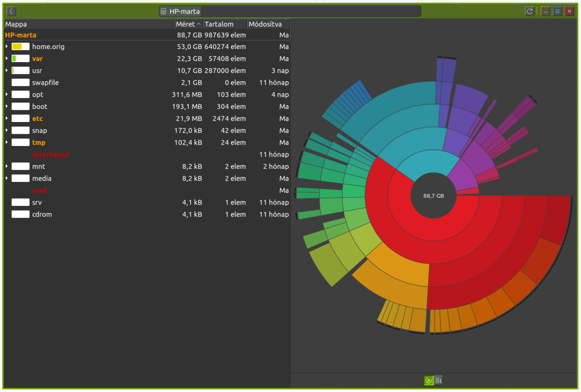Click the 21,9 MB size value
Screen dimensions: 581x392
(189, 118)
